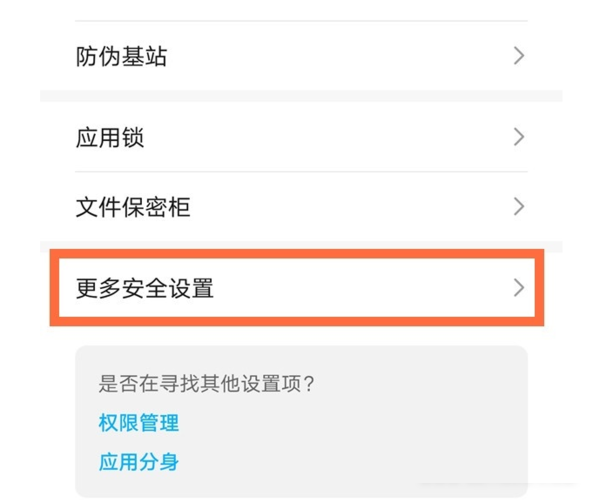Click the gray divider between 防伪基站 and 应用锁
600x503 pixels.
(x=300, y=96)
